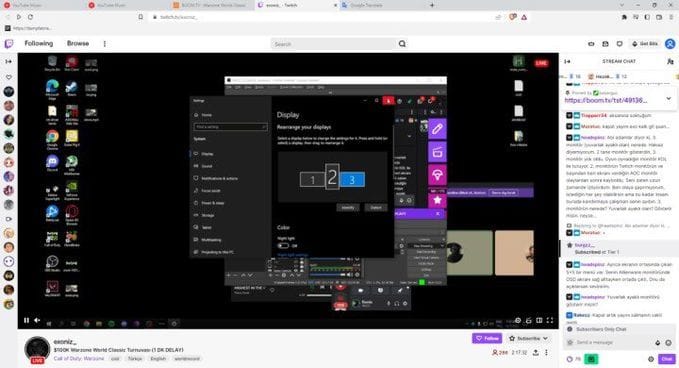Open the video player settings gear
679x368 pixels.
tap(517, 320)
